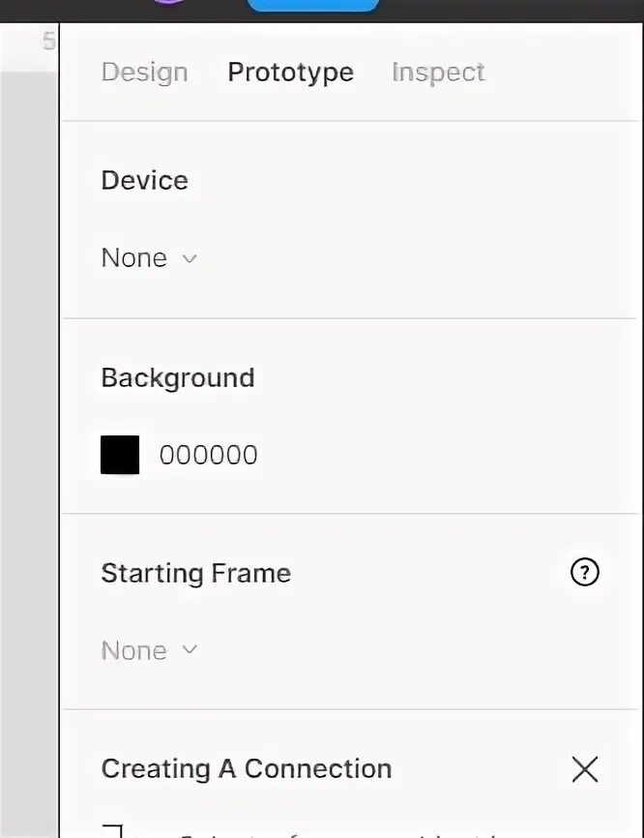The width and height of the screenshot is (644, 838).
Task: Open the Device None dropdown
Action: (x=149, y=258)
